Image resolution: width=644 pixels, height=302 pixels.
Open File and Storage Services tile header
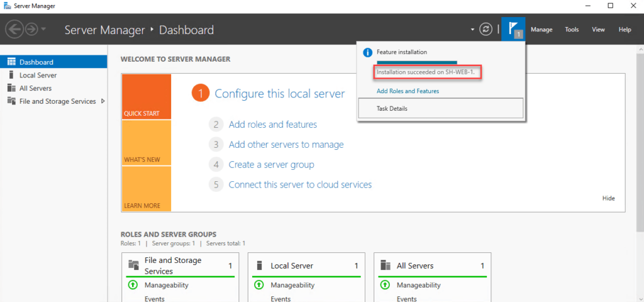pos(180,266)
